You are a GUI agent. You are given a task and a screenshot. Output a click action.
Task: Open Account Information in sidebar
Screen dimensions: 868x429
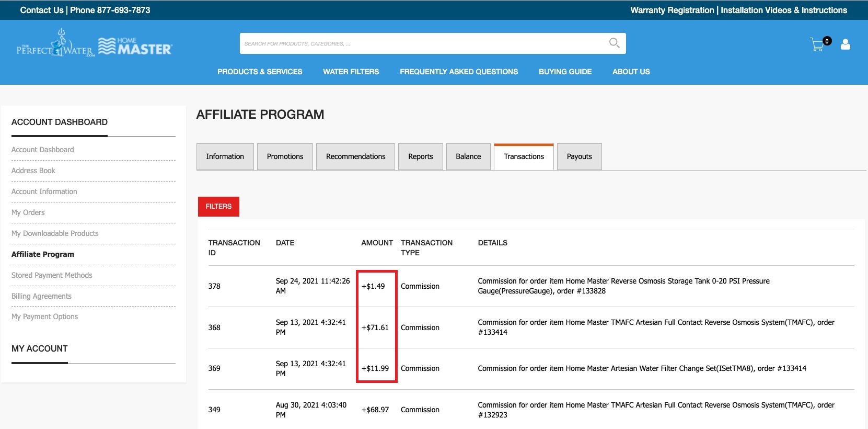(44, 191)
